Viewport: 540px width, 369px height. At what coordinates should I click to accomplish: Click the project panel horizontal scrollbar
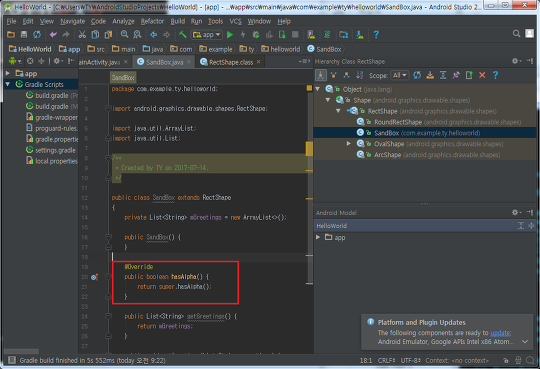(21, 351)
